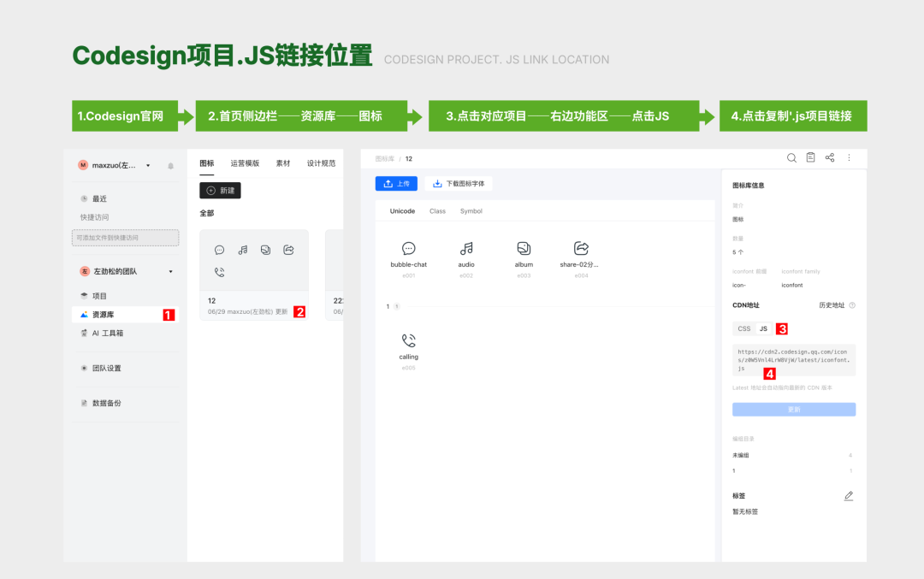Image resolution: width=924 pixels, height=579 pixels.
Task: Click the 新建 button
Action: tap(221, 190)
